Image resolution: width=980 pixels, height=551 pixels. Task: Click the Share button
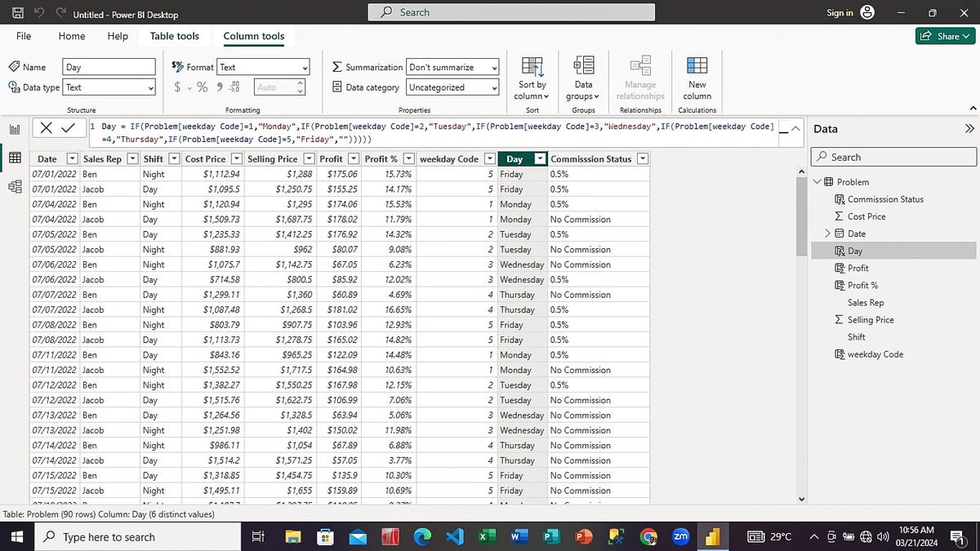click(946, 36)
